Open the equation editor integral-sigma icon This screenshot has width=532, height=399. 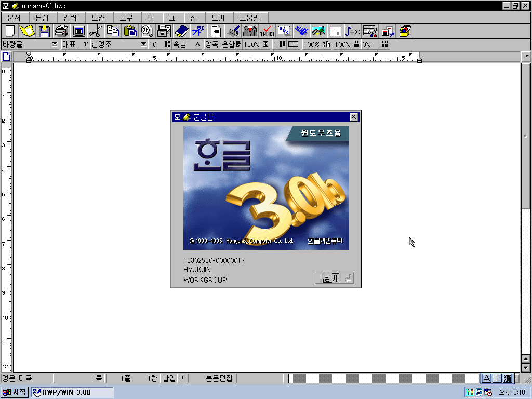[353, 31]
